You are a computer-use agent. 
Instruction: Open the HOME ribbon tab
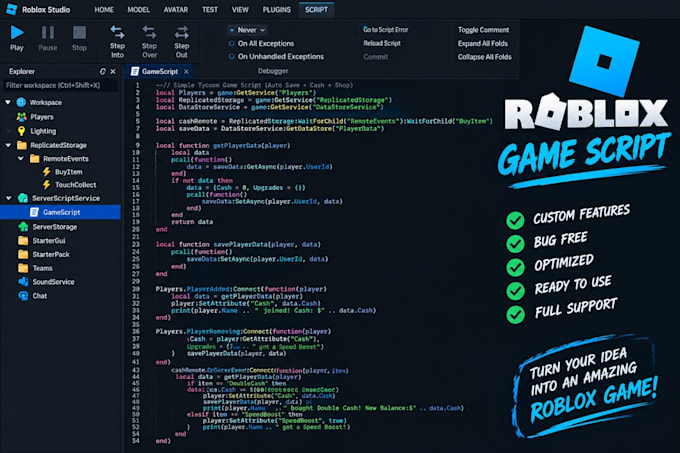pyautogui.click(x=104, y=10)
